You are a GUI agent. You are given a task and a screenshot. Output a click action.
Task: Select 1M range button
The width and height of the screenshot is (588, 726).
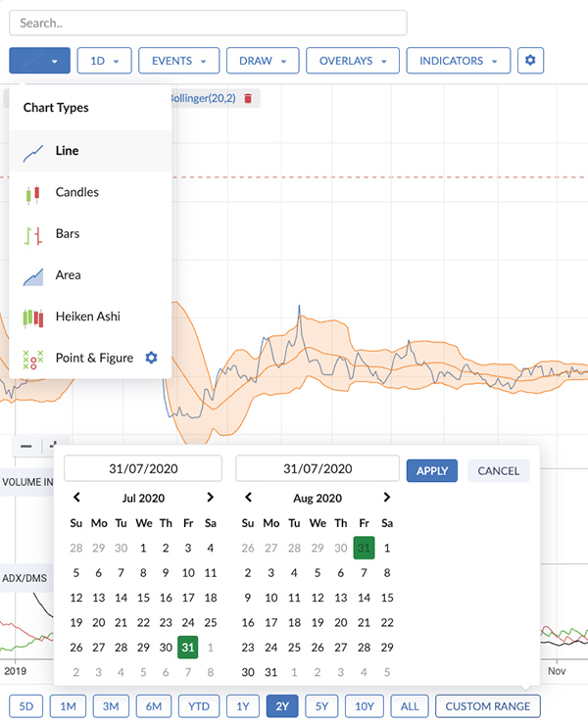[x=68, y=706]
